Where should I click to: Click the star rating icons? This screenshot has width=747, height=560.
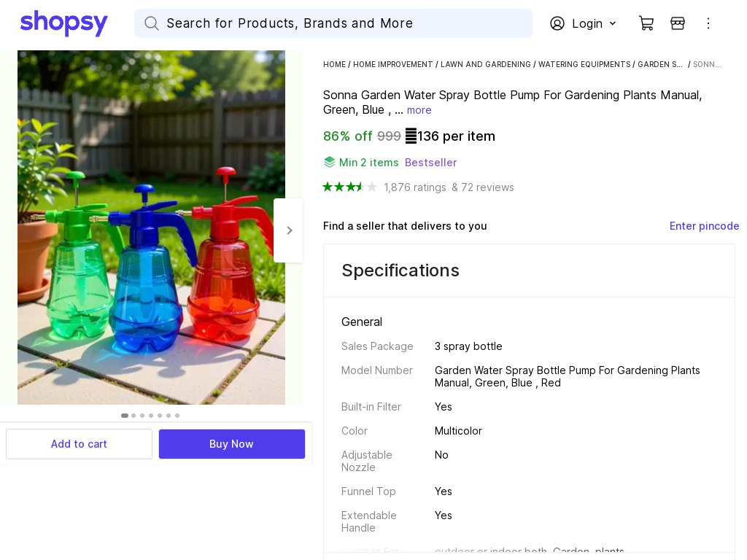pos(350,187)
